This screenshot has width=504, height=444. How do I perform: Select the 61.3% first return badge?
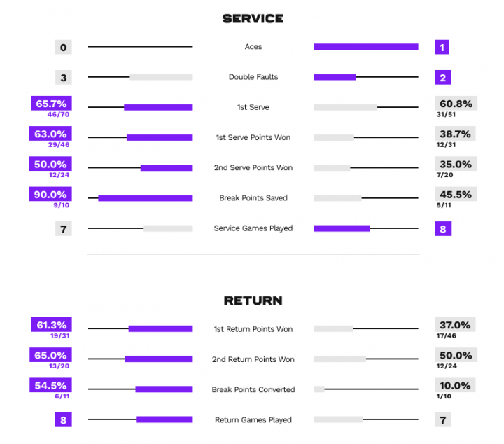pos(51,324)
